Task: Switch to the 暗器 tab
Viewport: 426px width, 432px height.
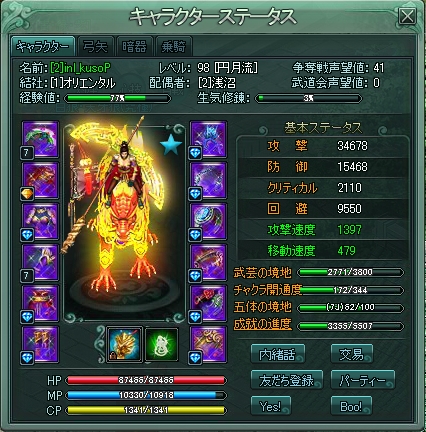Action: pos(134,46)
